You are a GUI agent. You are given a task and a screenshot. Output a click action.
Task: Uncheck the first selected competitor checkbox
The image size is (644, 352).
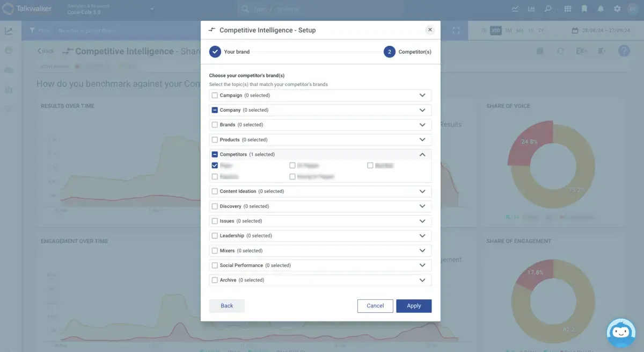pyautogui.click(x=215, y=166)
